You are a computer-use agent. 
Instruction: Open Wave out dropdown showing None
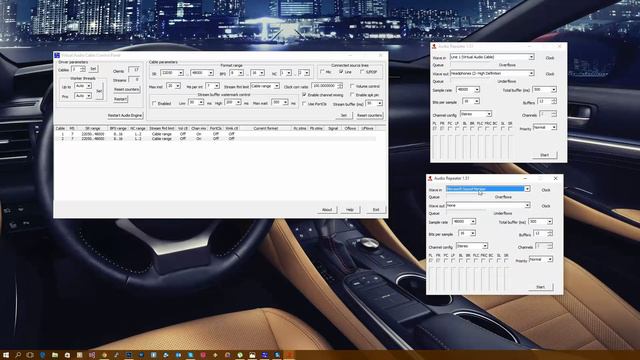[488, 205]
